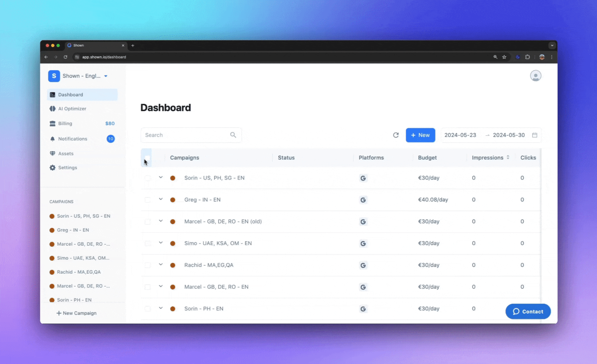The width and height of the screenshot is (597, 364).
Task: Open sidebar campaign Sorin - PH - EN
Action: click(70, 300)
